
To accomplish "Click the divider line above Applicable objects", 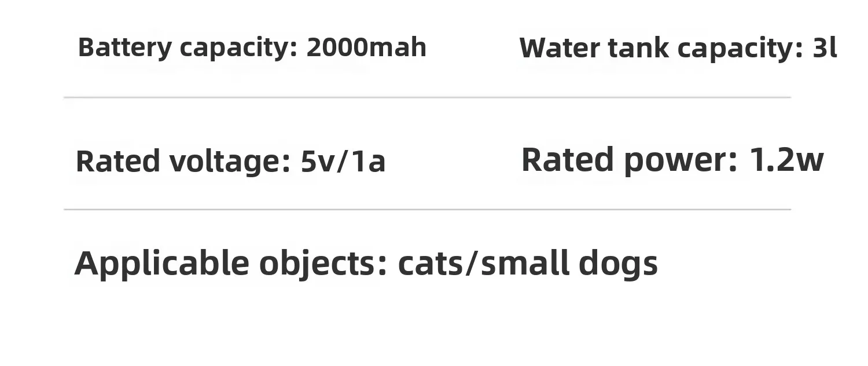I will (427, 210).
